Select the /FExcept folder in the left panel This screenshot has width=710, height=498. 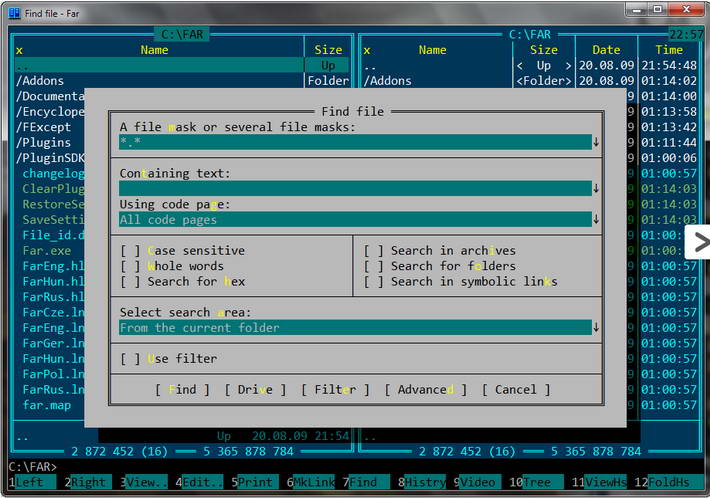pyautogui.click(x=43, y=127)
